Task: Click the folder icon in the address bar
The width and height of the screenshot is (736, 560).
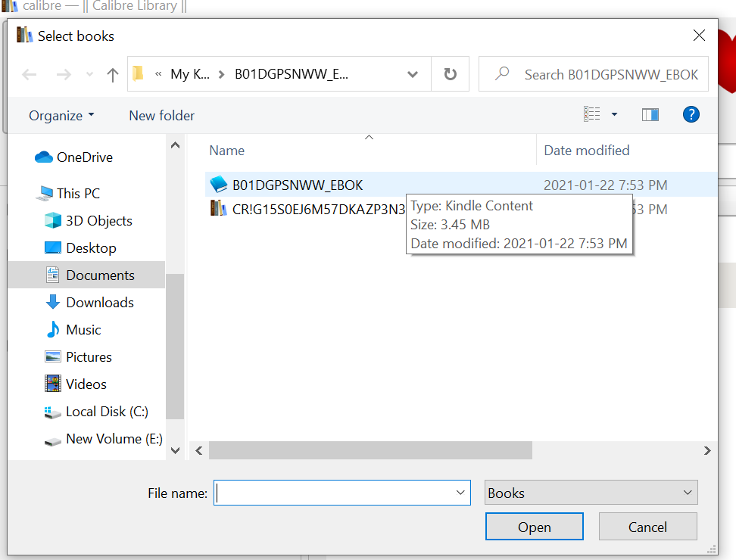Action: point(138,73)
